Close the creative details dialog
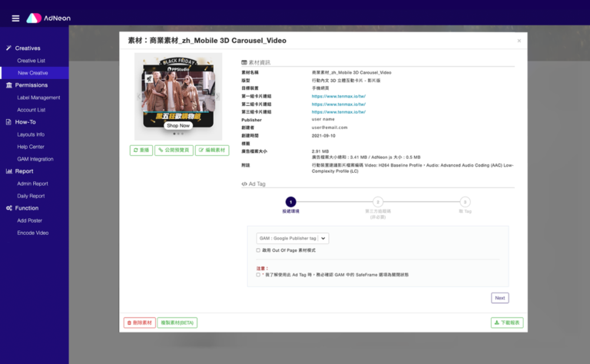Image resolution: width=590 pixels, height=364 pixels. 519,41
